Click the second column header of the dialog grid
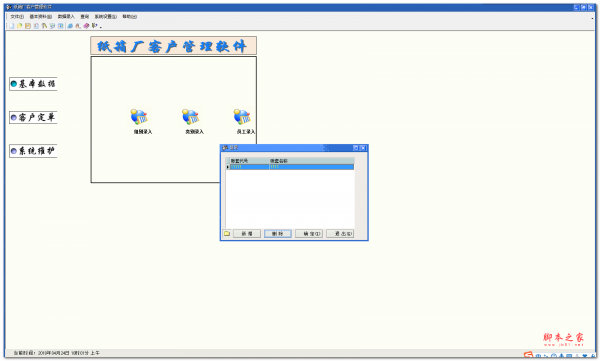The width and height of the screenshot is (600, 361). [x=311, y=161]
